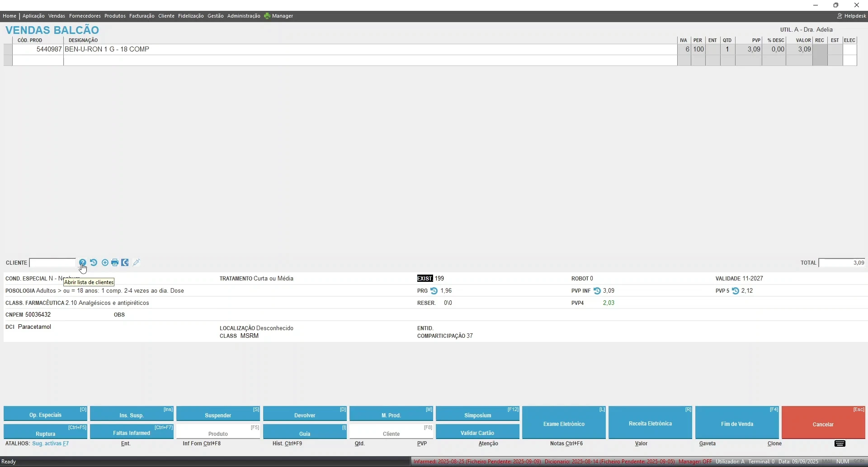Open client list with question mark icon
The height and width of the screenshot is (467, 868).
pos(82,262)
